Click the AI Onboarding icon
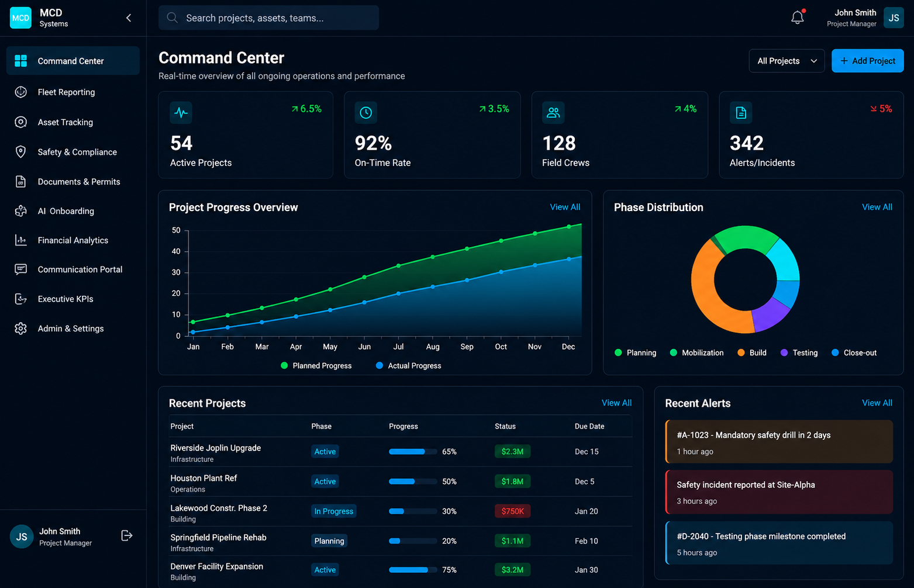914x588 pixels. coord(21,211)
